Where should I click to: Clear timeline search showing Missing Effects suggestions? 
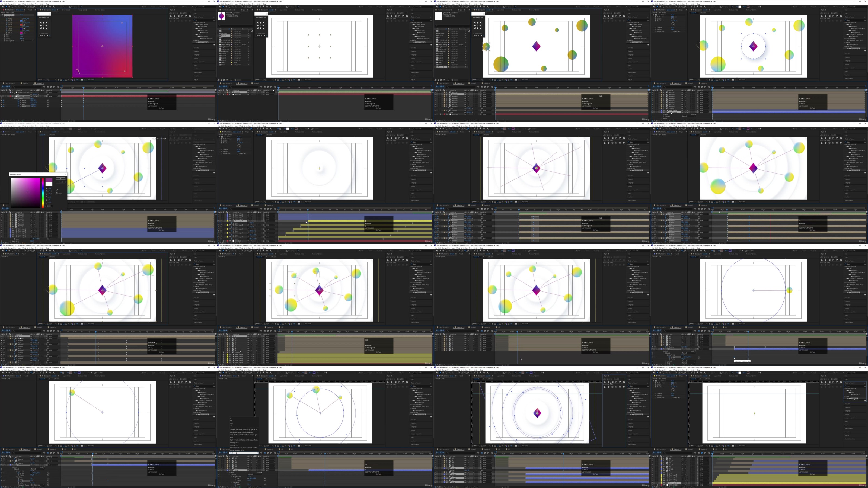tap(257, 453)
